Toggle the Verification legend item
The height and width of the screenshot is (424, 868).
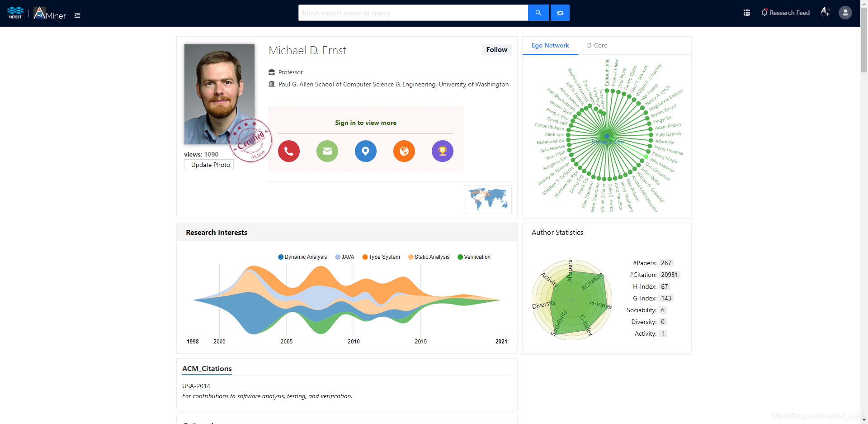click(x=474, y=257)
